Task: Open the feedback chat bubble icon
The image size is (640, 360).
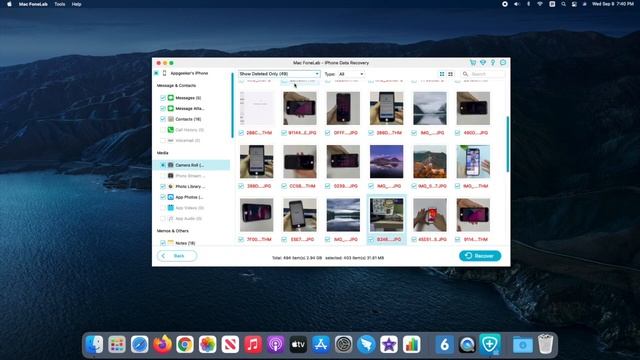Action: click(x=503, y=62)
